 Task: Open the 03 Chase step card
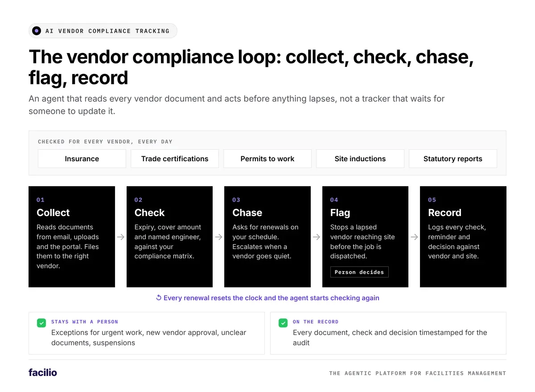267,237
